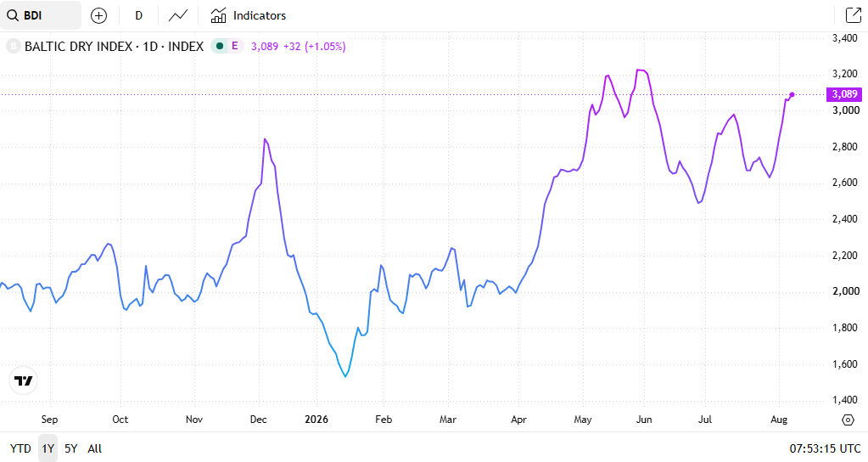Click the Aug label on time axis
This screenshot has width=868, height=462.
pos(779,420)
